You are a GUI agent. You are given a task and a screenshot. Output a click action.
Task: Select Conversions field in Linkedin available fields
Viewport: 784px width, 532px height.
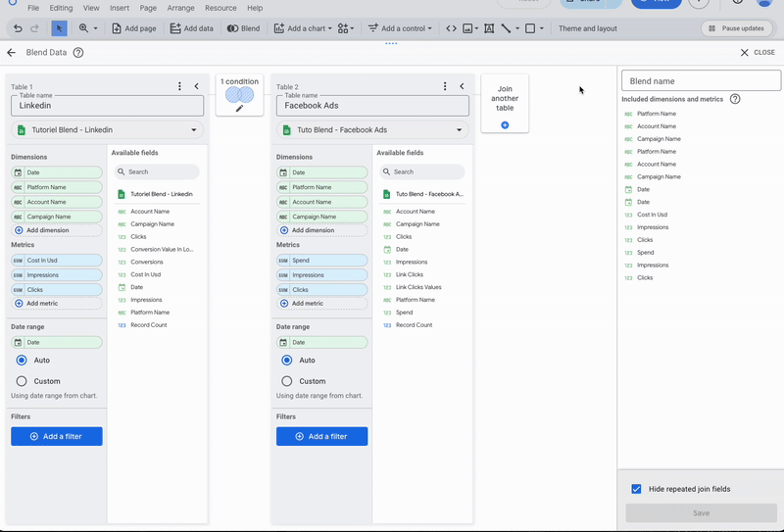146,262
